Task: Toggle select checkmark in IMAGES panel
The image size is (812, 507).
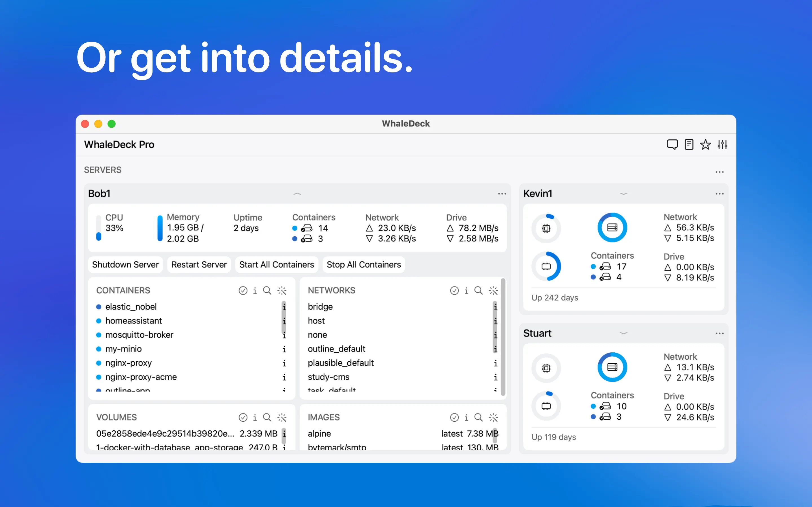Action: (x=454, y=417)
